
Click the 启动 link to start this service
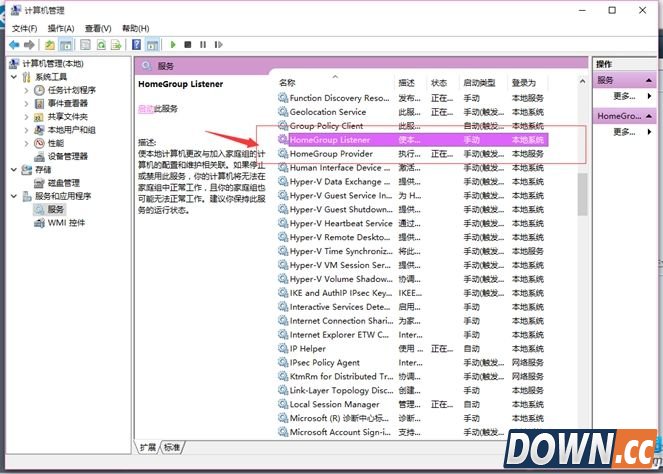(145, 109)
